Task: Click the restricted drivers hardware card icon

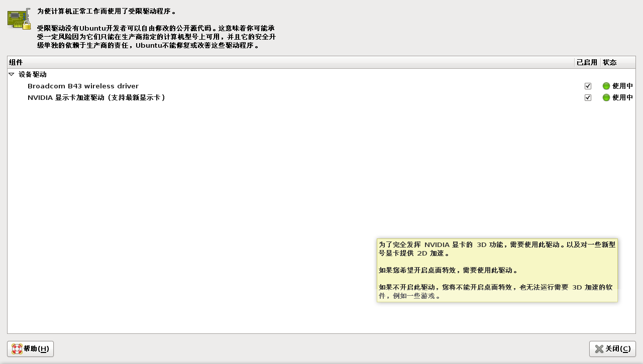Action: pyautogui.click(x=19, y=20)
